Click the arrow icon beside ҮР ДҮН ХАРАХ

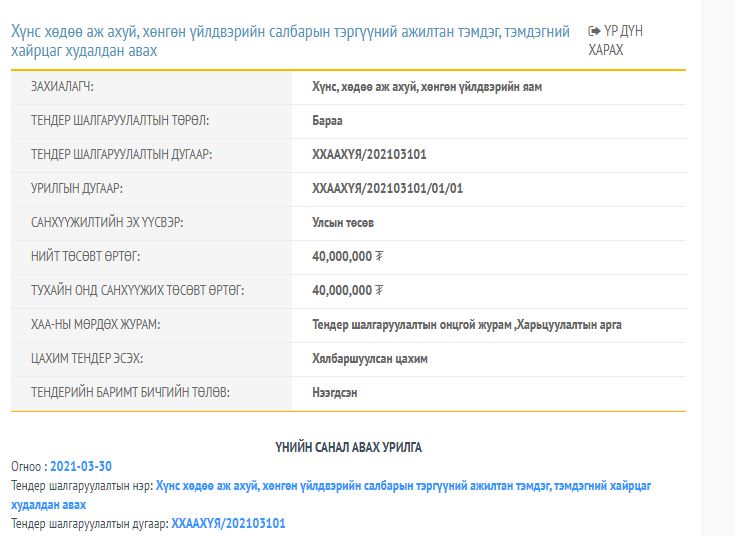595,31
